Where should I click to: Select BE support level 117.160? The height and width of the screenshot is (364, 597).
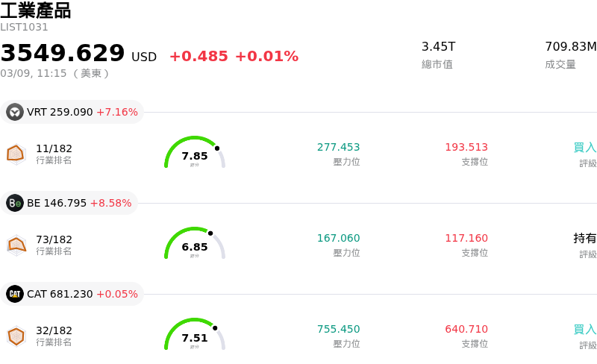pos(466,239)
